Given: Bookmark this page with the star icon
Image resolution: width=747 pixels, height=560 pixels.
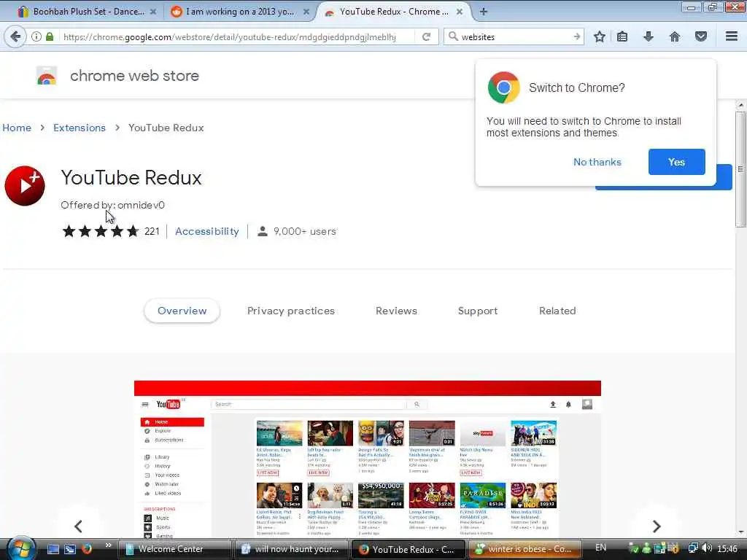Looking at the screenshot, I should click(x=600, y=36).
